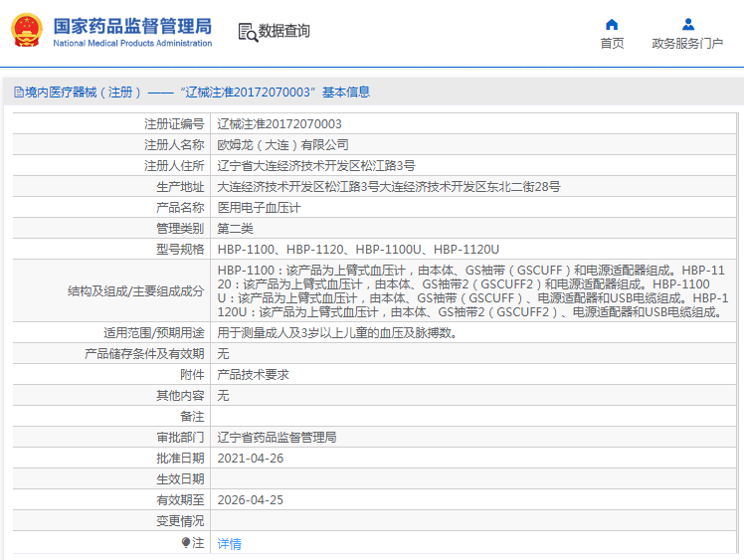
Task: Select 欧姆龙（大连）有限公司 text
Action: point(282,145)
